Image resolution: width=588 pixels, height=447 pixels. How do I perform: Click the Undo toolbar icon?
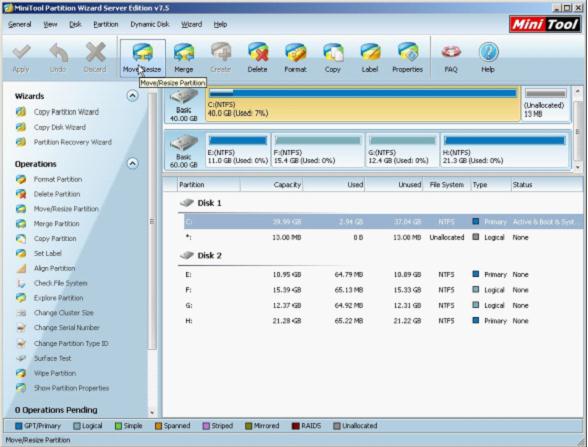click(x=58, y=58)
